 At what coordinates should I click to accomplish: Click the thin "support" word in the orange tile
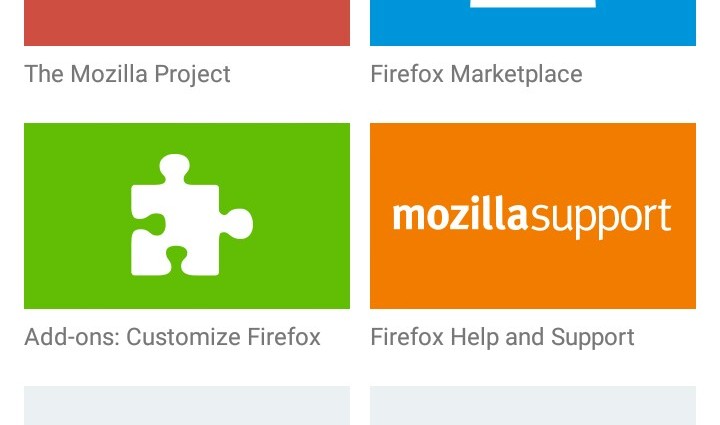point(600,218)
